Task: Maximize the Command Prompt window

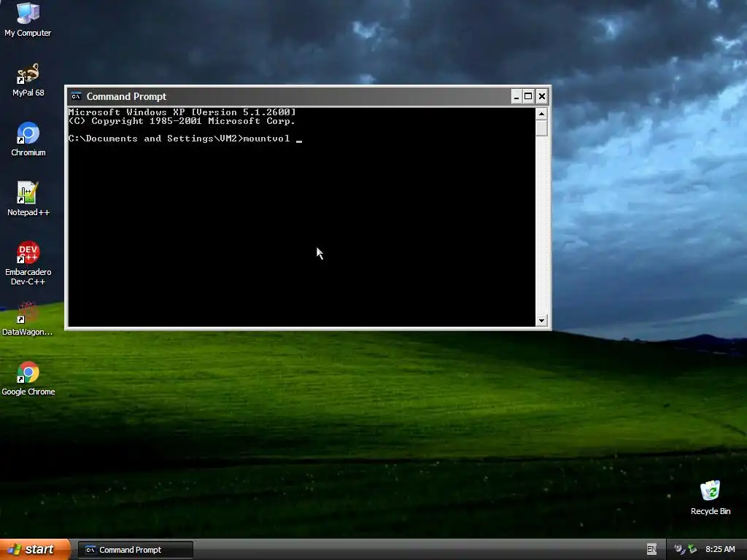Action: [528, 97]
